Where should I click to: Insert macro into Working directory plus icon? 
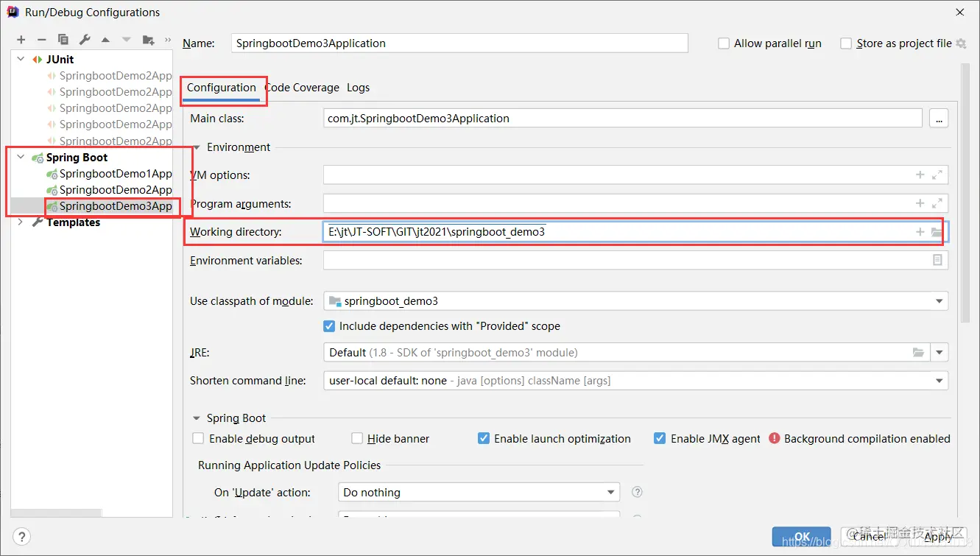[x=920, y=232]
